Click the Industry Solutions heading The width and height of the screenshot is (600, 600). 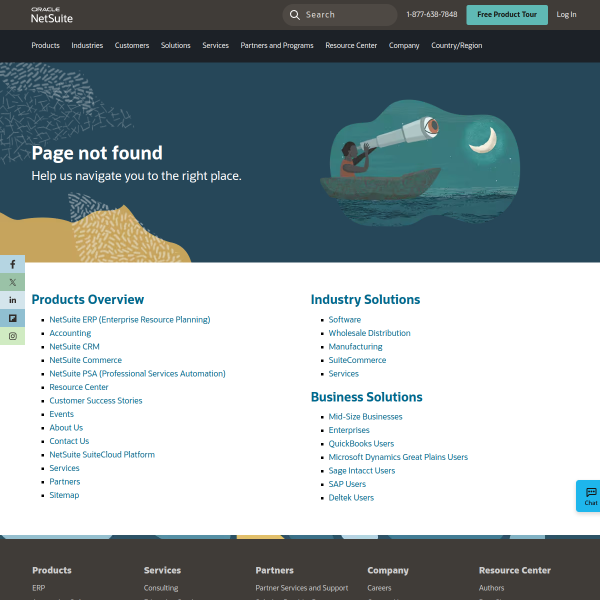pos(365,300)
